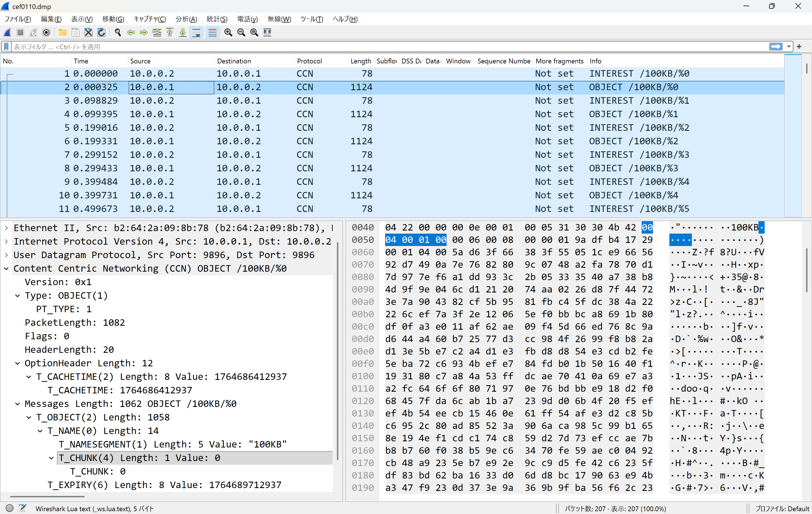The image size is (812, 514).
Task: Reload the capture file
Action: 101,32
